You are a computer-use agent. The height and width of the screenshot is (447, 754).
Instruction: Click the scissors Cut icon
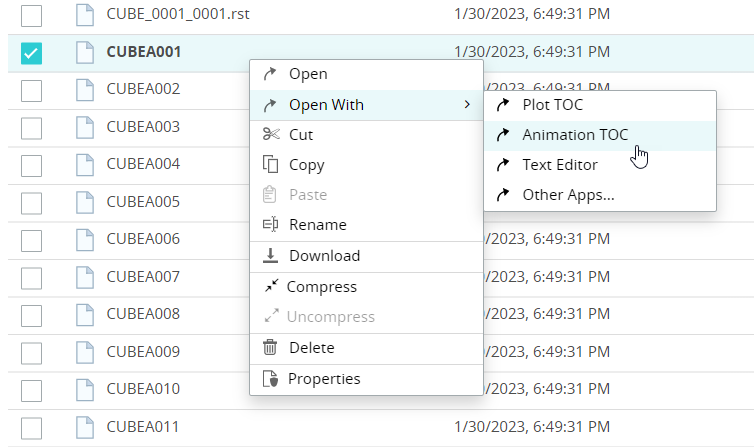pyautogui.click(x=270, y=135)
